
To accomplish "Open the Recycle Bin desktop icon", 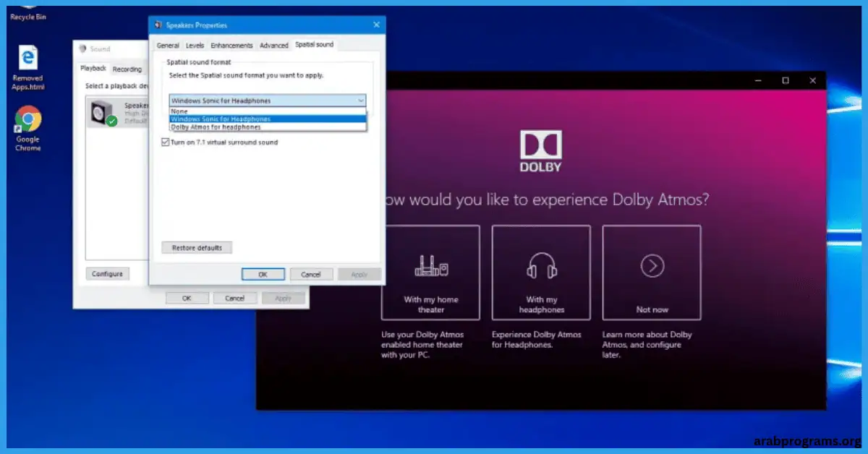I will pyautogui.click(x=28, y=11).
